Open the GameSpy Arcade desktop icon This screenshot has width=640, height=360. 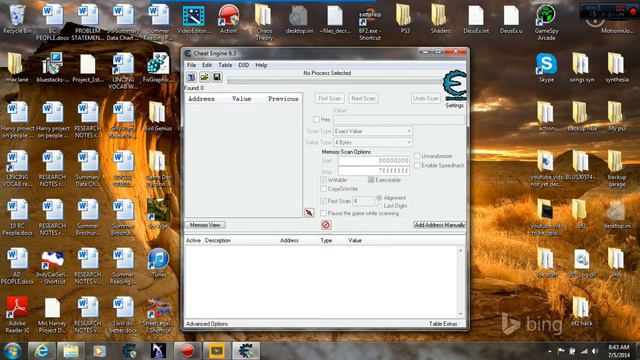[x=546, y=22]
